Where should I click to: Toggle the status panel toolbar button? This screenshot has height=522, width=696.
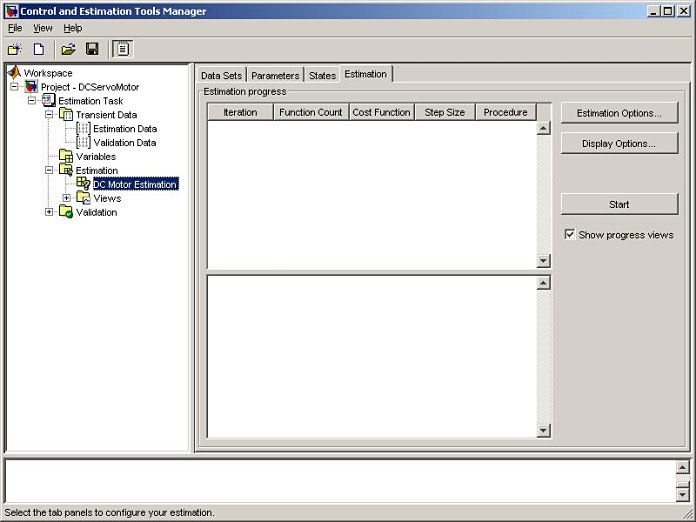pyautogui.click(x=122, y=49)
